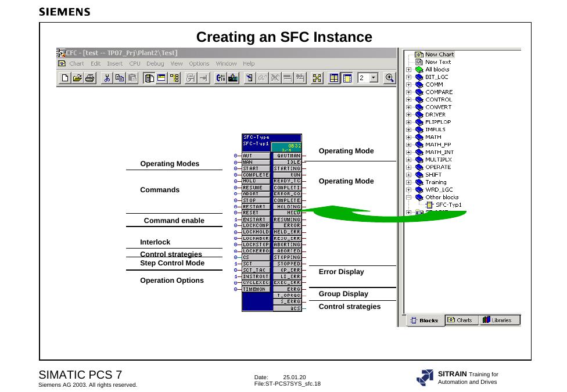Click the QAUTMAN output on the SFC block
Image resolution: width=567 pixels, height=392 pixels.
(x=287, y=156)
